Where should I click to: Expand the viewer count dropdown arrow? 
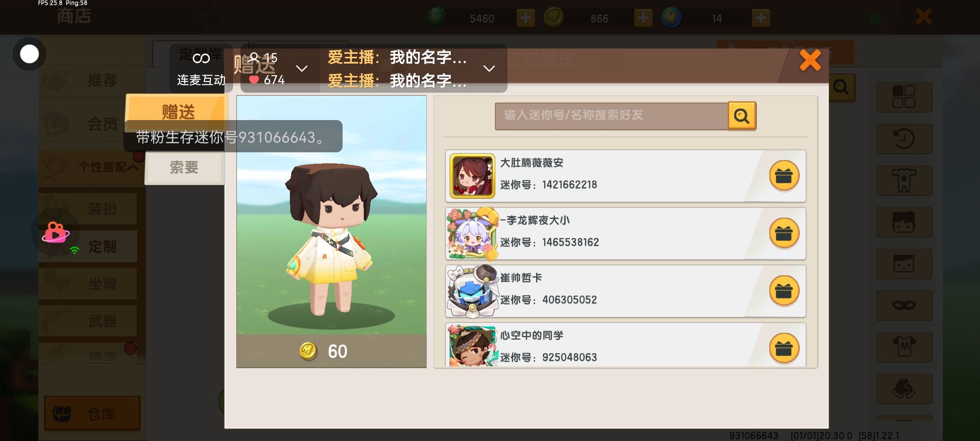[x=302, y=68]
